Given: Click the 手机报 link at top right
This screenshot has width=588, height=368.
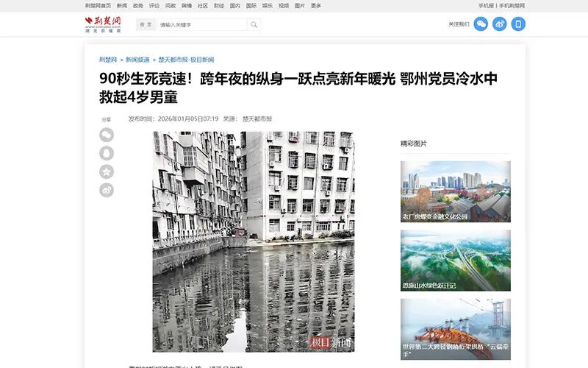Looking at the screenshot, I should 486,5.
